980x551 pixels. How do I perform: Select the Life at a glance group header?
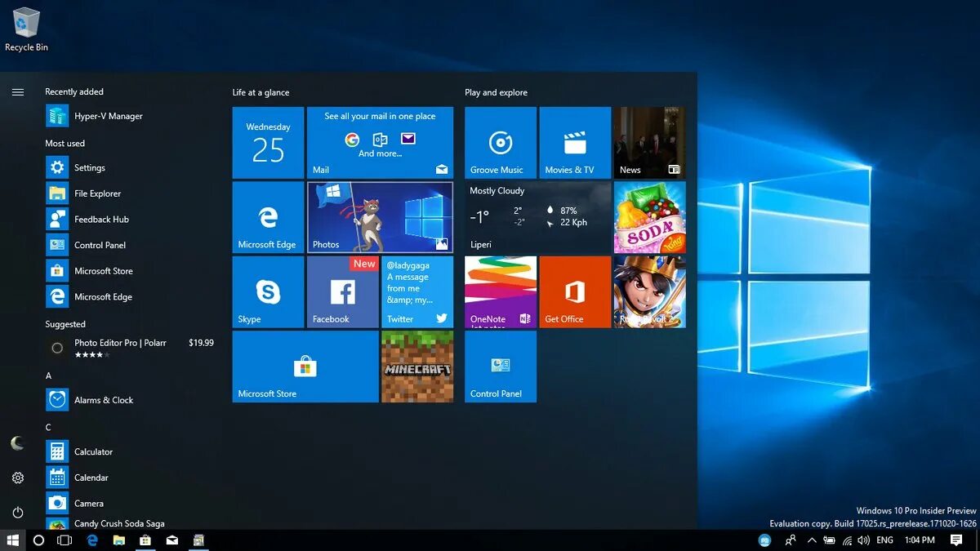pyautogui.click(x=261, y=92)
